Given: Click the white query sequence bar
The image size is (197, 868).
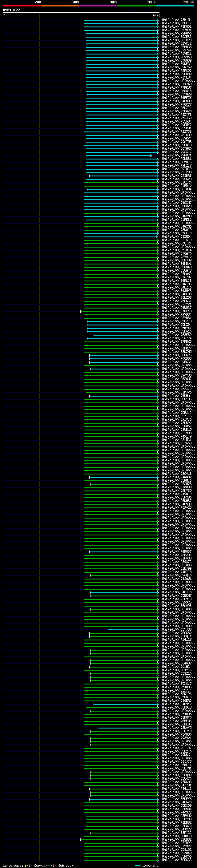Looking at the screenshot, I should (x=81, y=13).
